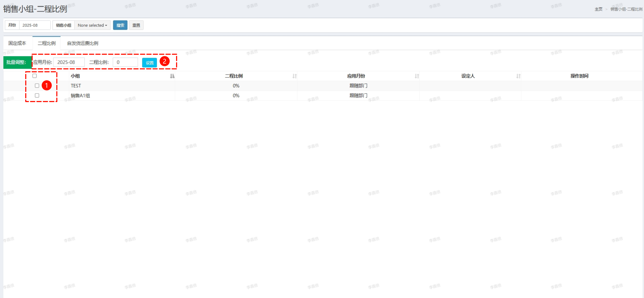Screen dimensions: 644x298
Task: Click the 操作时间 column header
Action: pos(579,76)
